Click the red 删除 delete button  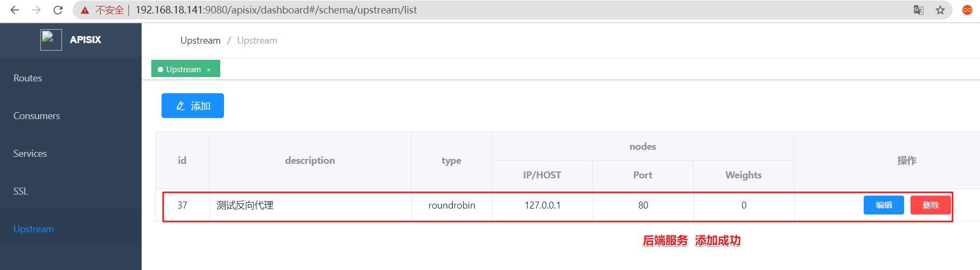pos(930,205)
